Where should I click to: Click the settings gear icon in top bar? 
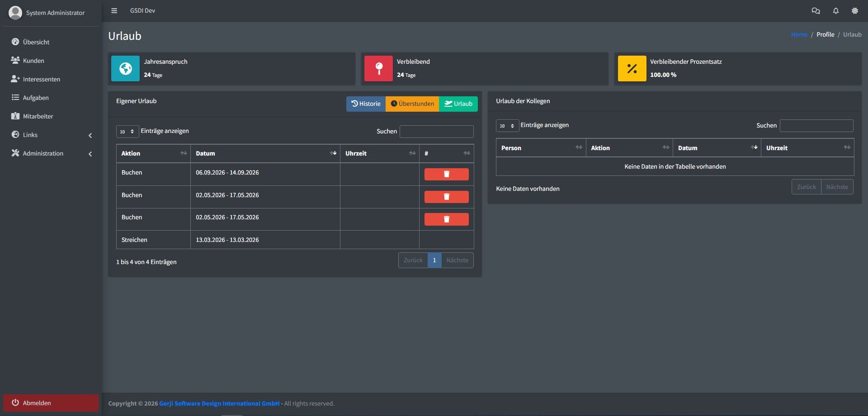click(x=854, y=11)
